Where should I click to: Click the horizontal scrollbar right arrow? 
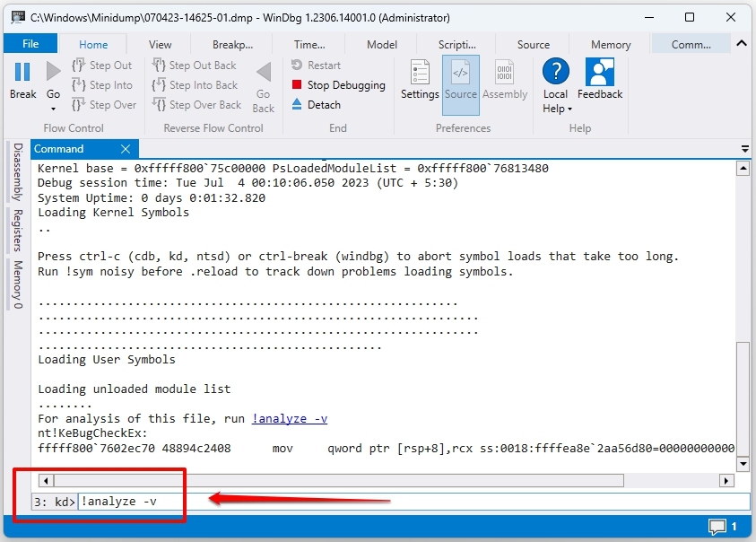[x=726, y=481]
